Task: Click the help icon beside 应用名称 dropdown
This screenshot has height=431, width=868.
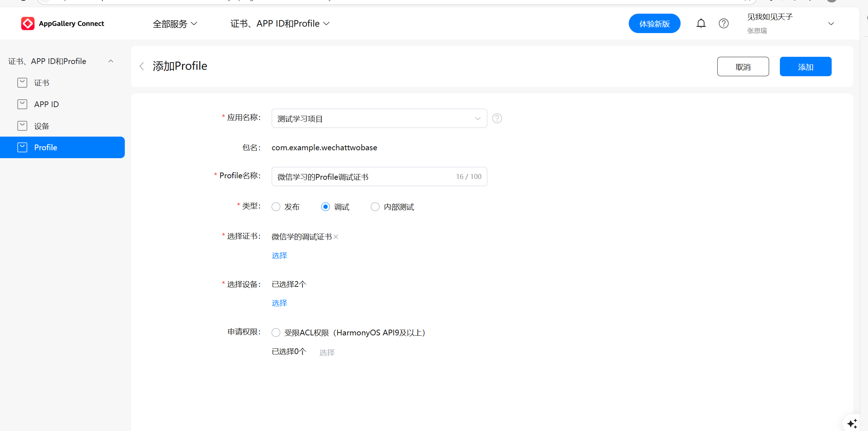Action: pos(497,118)
